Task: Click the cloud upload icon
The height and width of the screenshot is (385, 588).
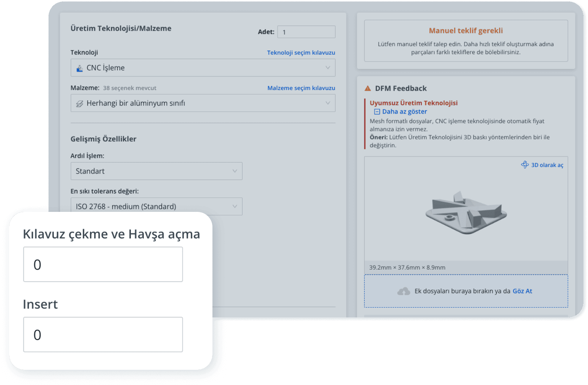Action: click(x=404, y=291)
